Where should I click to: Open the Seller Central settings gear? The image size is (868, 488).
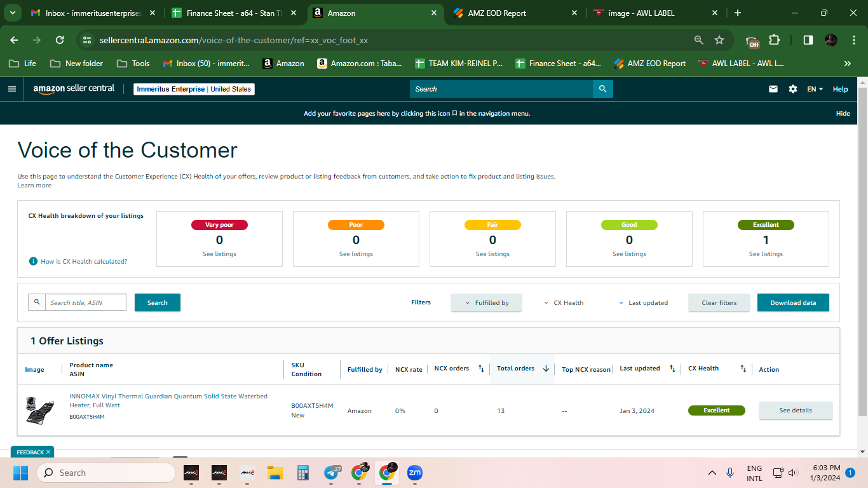793,89
